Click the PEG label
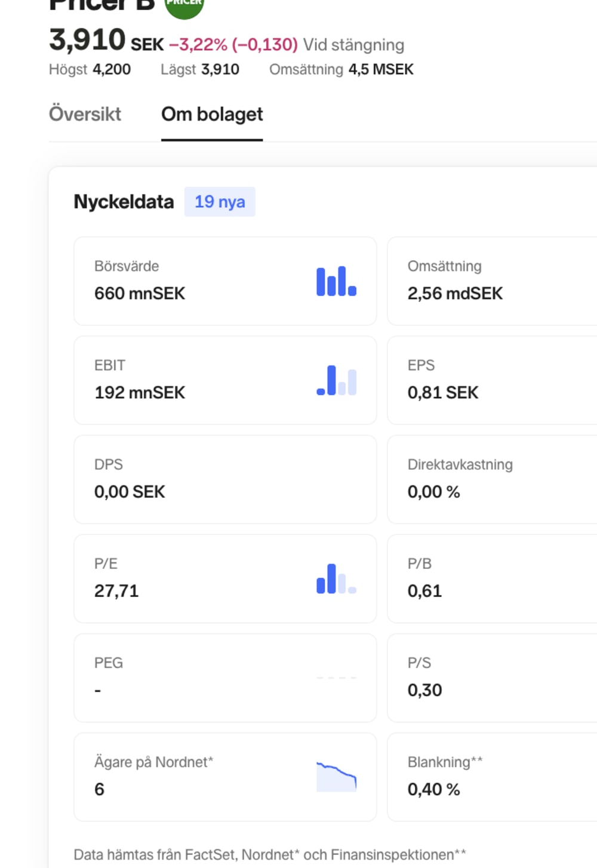597x868 pixels. [109, 663]
